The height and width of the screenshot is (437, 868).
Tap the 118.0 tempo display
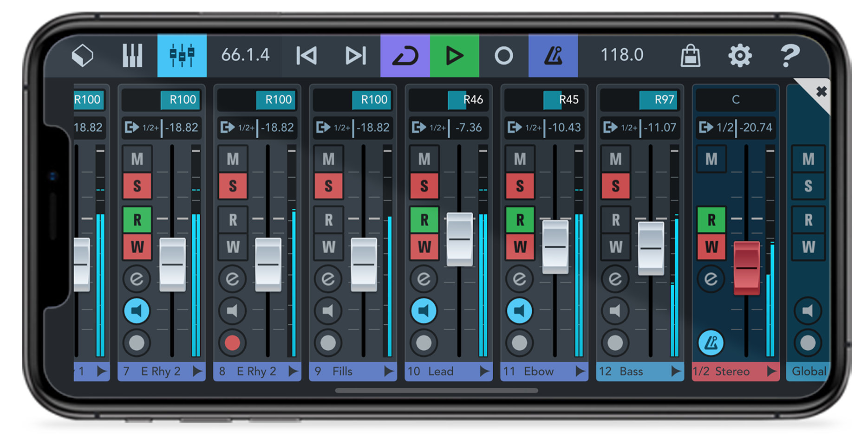pyautogui.click(x=622, y=55)
